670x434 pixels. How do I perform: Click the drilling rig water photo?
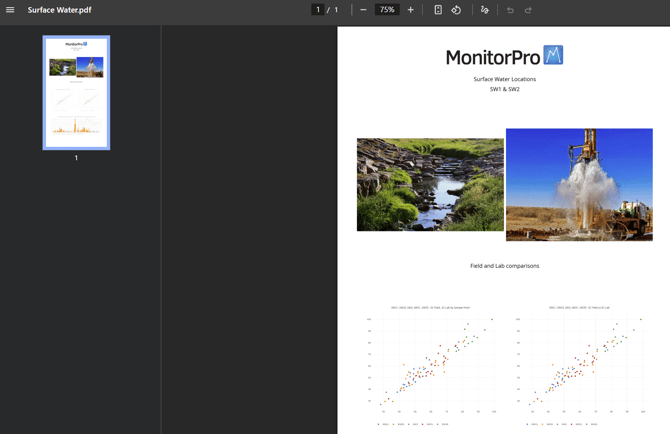tap(579, 184)
